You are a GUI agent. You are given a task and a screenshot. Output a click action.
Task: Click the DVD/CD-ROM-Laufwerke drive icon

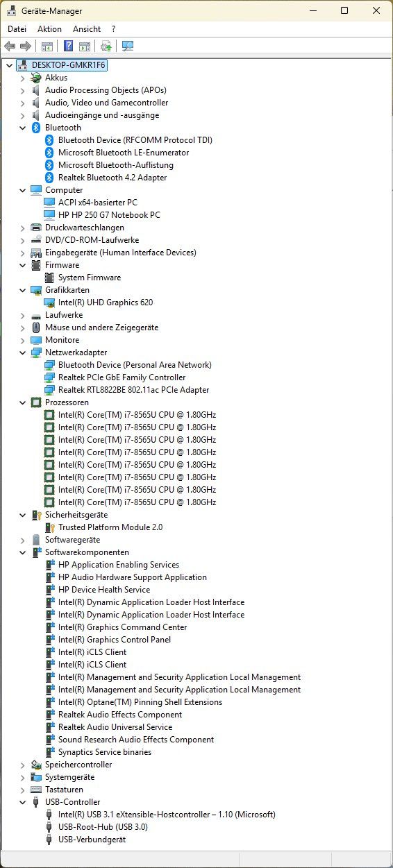[x=36, y=240]
